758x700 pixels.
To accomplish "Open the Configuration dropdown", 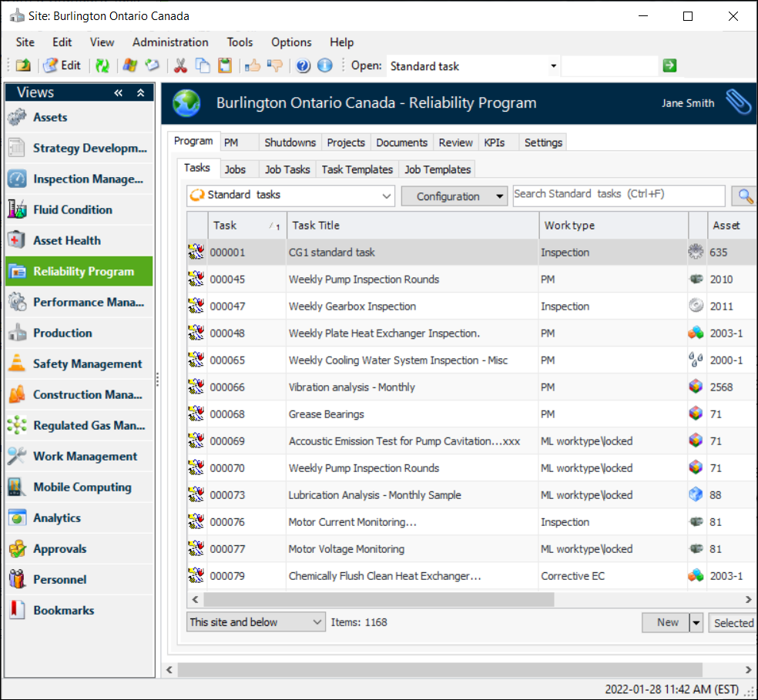I will (x=454, y=196).
